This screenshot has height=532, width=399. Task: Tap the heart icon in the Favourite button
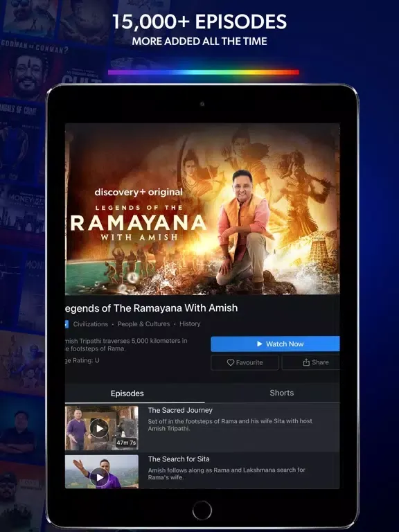point(231,363)
